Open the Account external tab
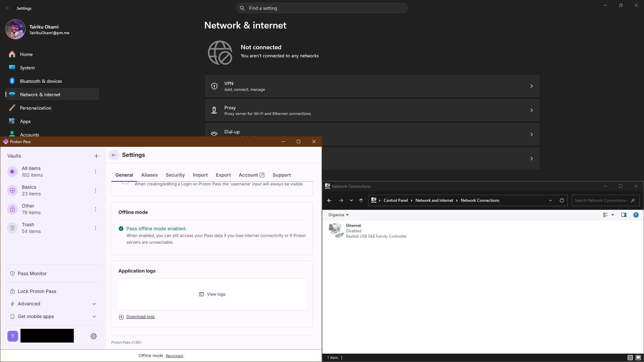Image resolution: width=644 pixels, height=362 pixels. point(252,175)
